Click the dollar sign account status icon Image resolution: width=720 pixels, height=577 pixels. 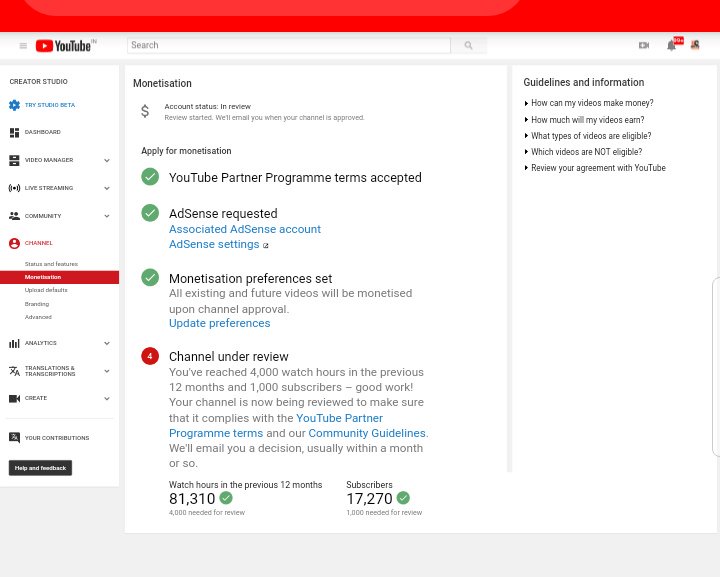point(145,111)
